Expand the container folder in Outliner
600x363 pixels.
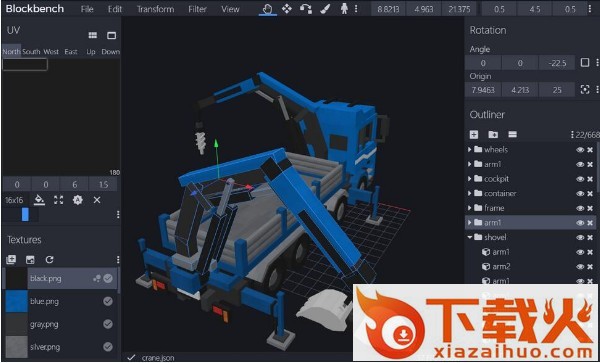[470, 194]
